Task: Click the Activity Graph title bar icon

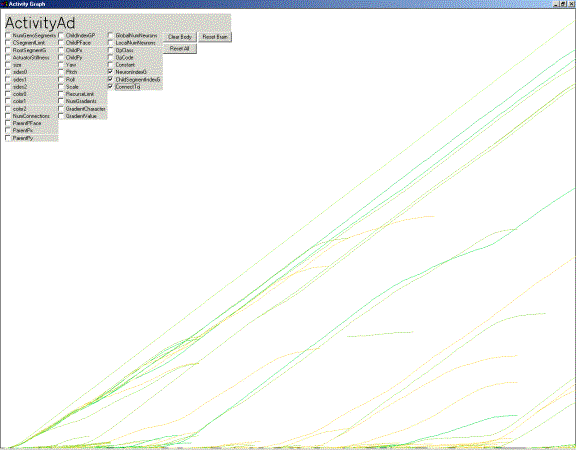Action: (4, 4)
